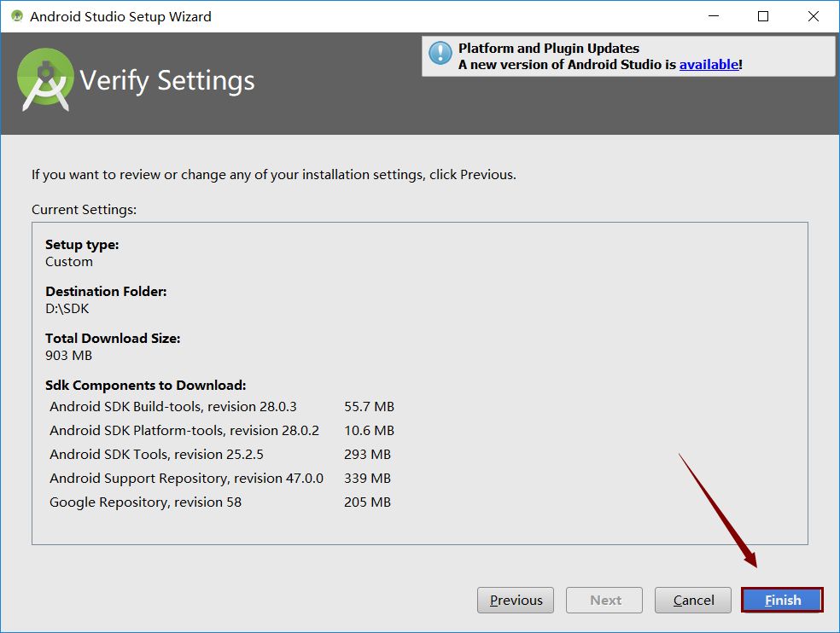Click the '293 MB' size value
840x633 pixels.
point(367,454)
